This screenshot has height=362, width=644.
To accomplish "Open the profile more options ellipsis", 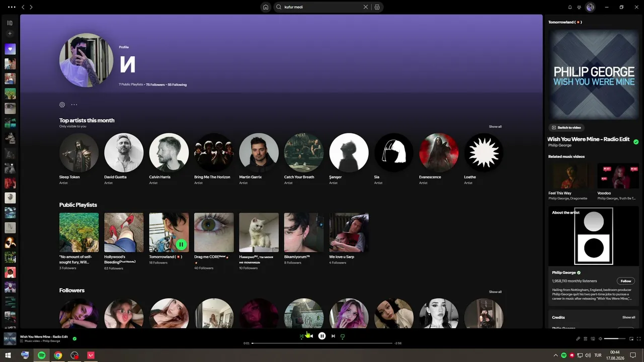I will 74,105.
